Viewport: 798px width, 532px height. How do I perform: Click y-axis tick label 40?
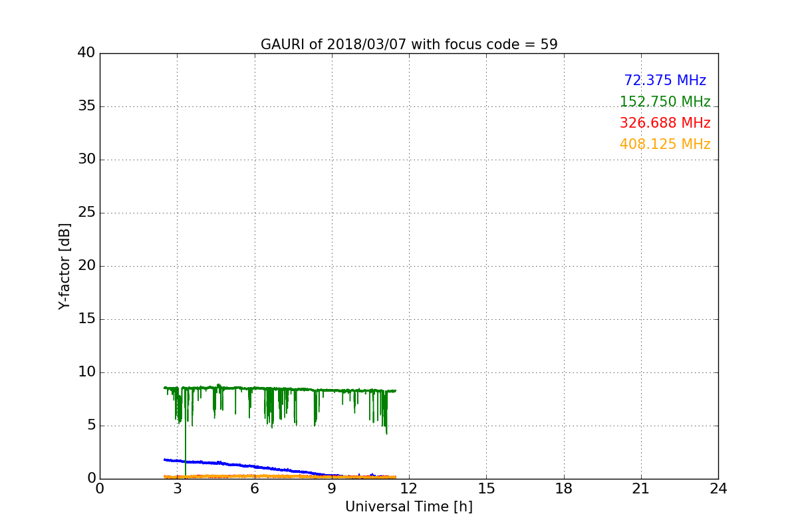[86, 53]
